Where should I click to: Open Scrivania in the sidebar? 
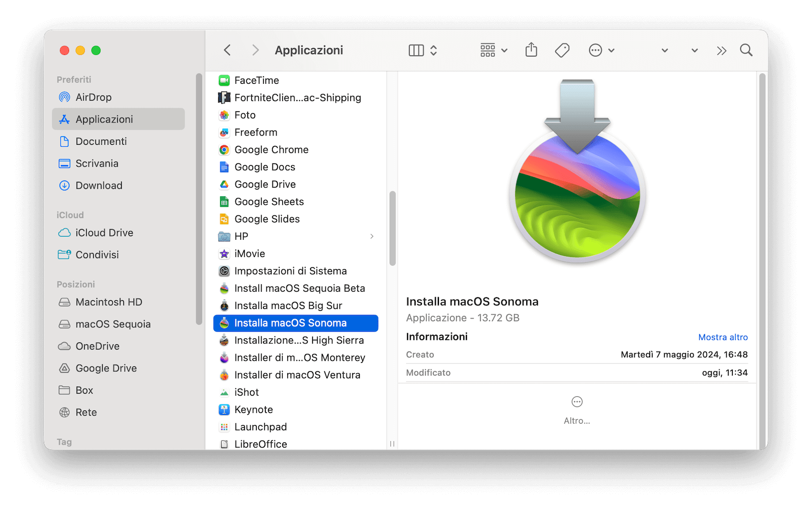(118, 163)
